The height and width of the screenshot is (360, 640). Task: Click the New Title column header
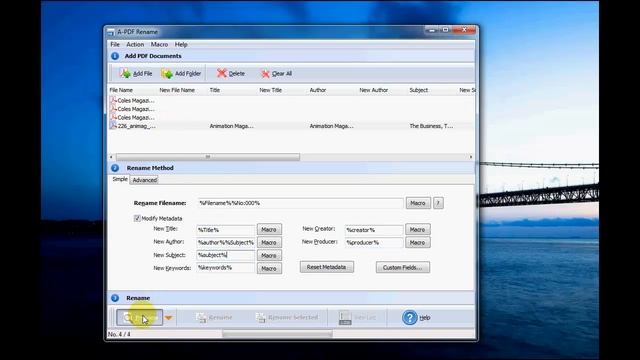point(271,90)
